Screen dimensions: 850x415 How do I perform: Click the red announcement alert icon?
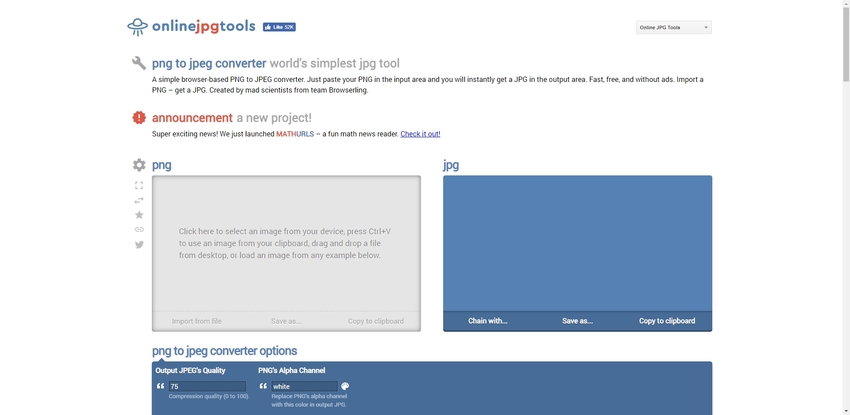(x=139, y=118)
